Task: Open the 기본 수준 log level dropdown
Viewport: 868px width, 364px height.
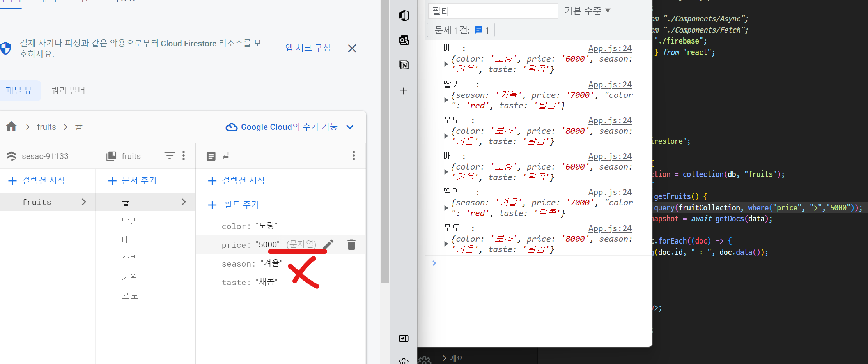Action: [587, 11]
